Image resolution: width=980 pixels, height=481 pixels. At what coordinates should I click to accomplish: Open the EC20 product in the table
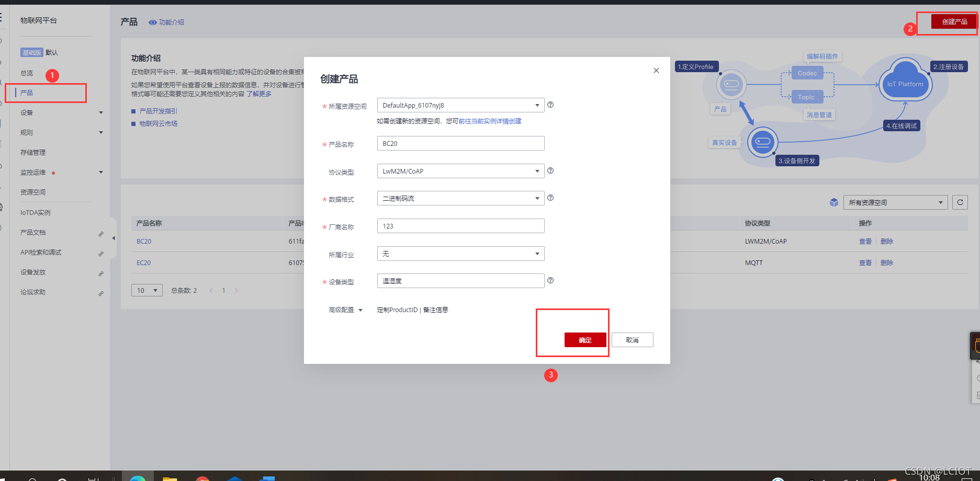[143, 263]
